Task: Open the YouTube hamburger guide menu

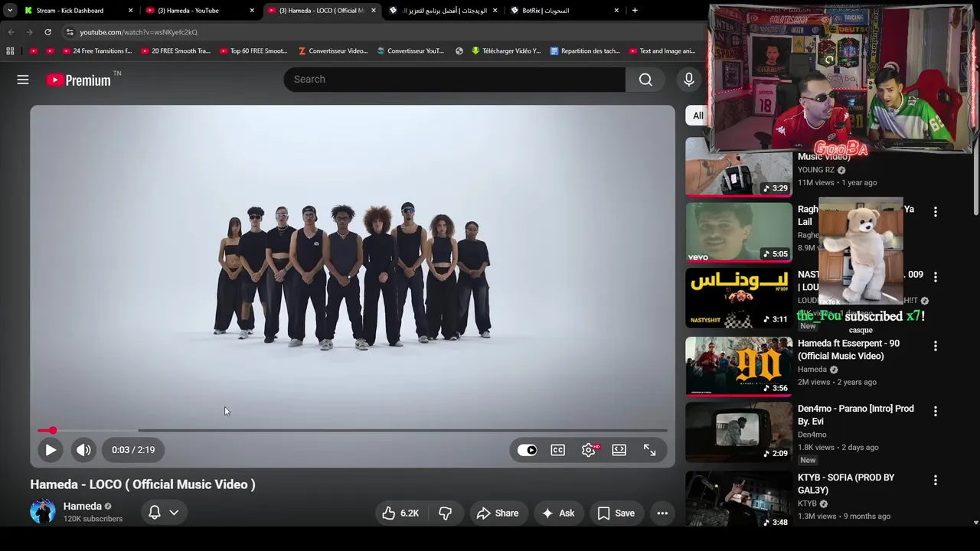Action: pyautogui.click(x=23, y=80)
